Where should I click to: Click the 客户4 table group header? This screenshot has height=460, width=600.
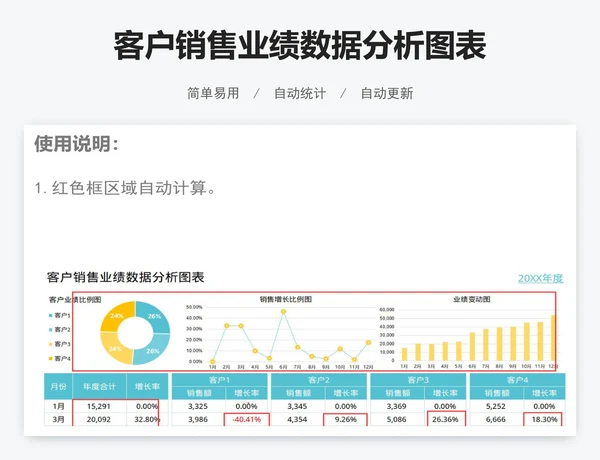click(x=517, y=380)
